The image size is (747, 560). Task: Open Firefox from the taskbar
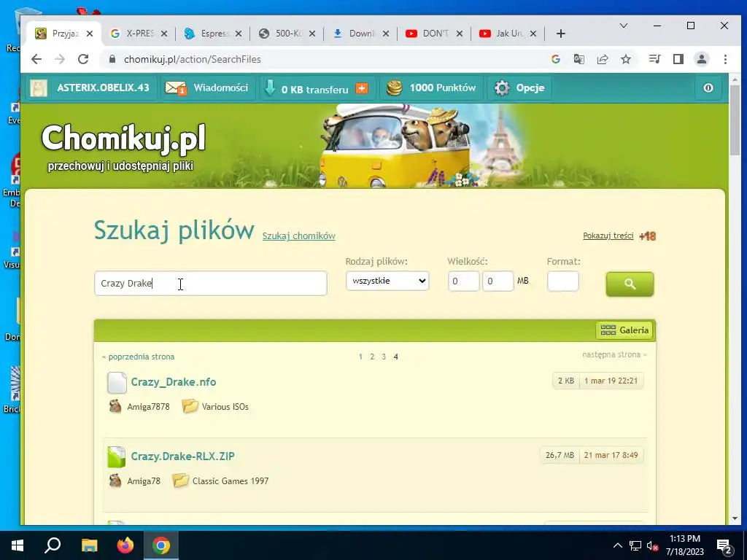point(125,545)
